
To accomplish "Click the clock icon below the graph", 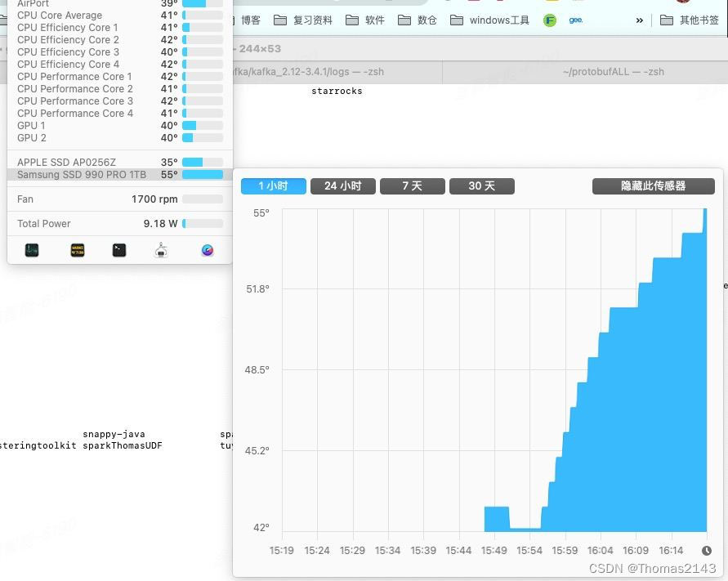I will (707, 551).
